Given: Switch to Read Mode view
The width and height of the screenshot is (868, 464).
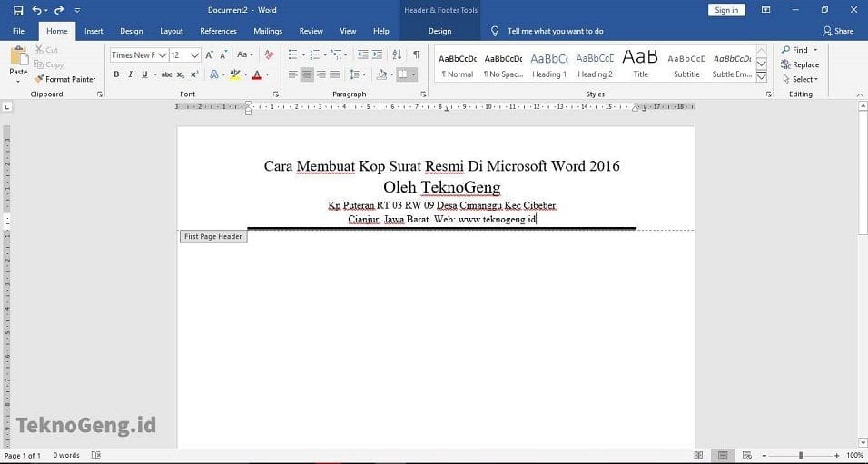Looking at the screenshot, I should pos(698,455).
